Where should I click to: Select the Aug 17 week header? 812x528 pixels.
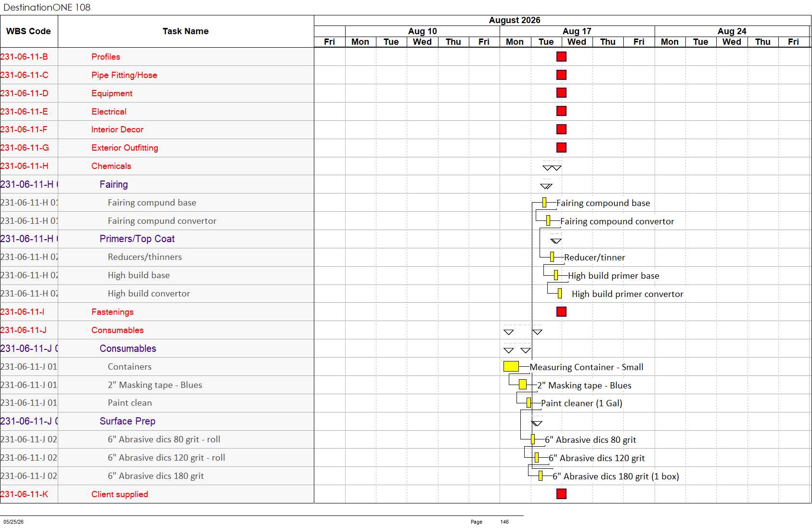tap(577, 31)
